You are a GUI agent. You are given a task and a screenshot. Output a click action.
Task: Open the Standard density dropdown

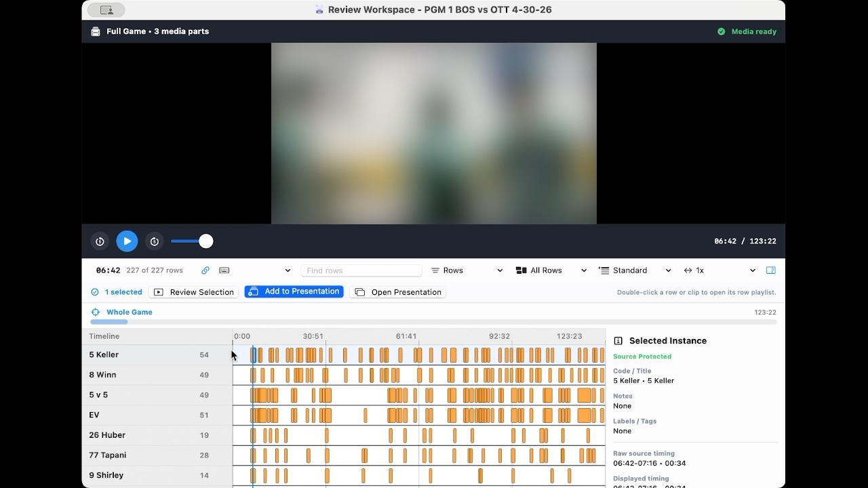[x=635, y=270]
